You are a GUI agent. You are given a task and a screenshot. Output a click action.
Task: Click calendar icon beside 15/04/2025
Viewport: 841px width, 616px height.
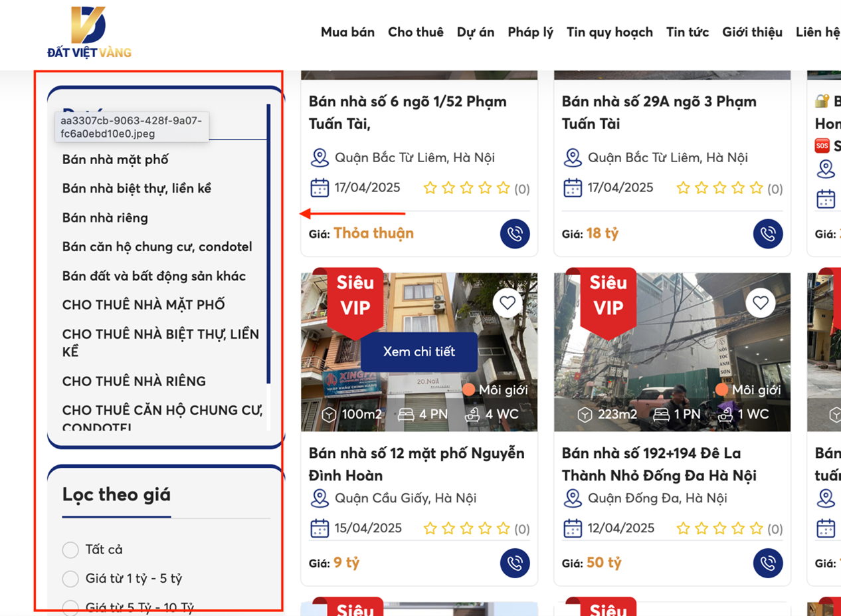320,528
